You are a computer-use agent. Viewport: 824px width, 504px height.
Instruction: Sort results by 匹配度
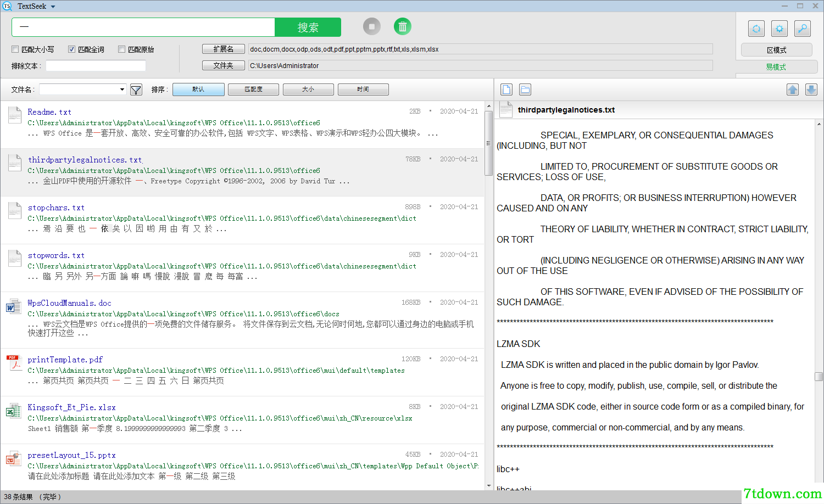253,89
